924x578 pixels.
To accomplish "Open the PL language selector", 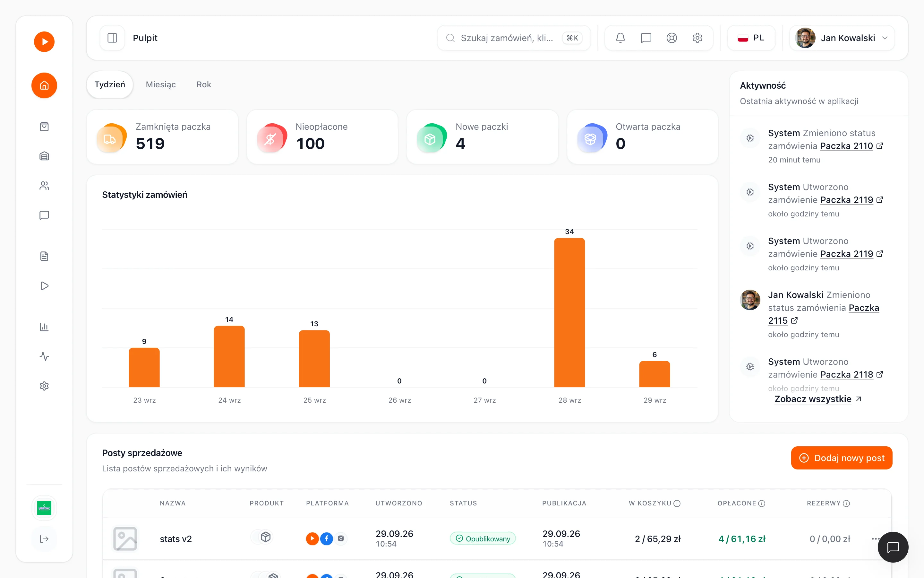I will click(751, 38).
